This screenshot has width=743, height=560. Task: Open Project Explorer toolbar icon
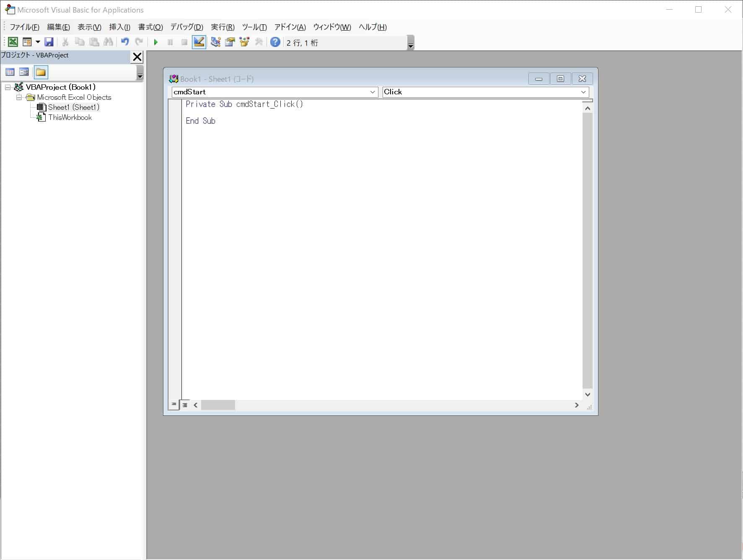tap(216, 42)
